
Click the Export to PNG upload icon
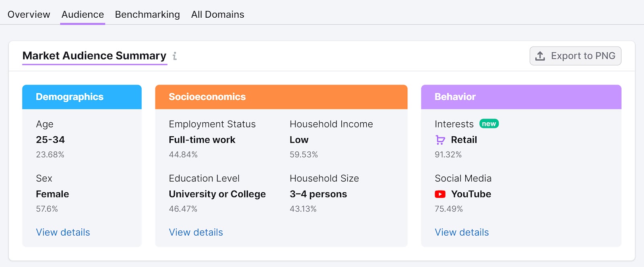[539, 56]
